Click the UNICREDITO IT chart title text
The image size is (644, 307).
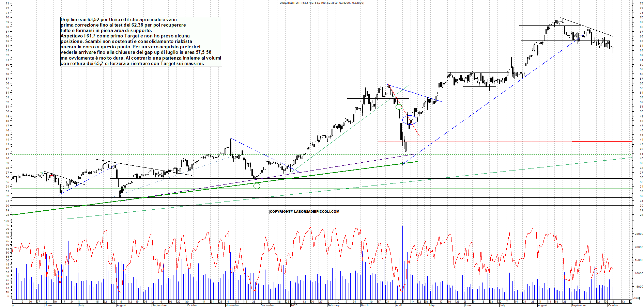[x=322, y=3]
